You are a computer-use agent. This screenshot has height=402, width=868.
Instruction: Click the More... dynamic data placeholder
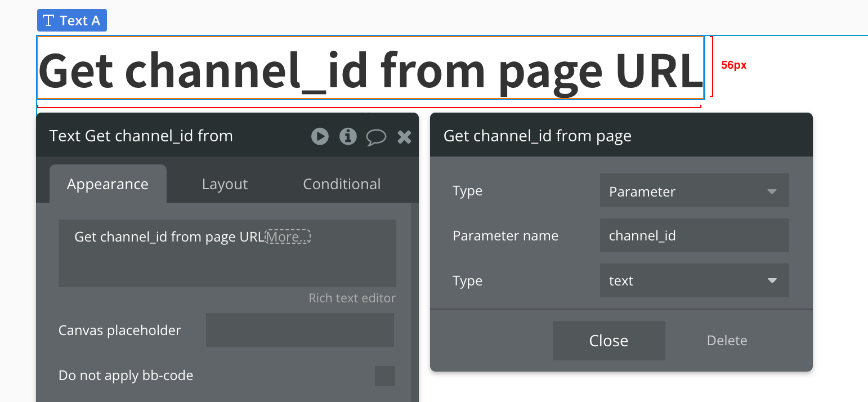pyautogui.click(x=288, y=237)
